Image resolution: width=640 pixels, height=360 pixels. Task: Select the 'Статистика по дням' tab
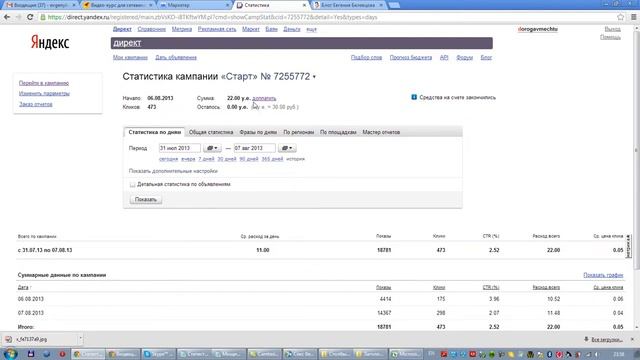(155, 132)
